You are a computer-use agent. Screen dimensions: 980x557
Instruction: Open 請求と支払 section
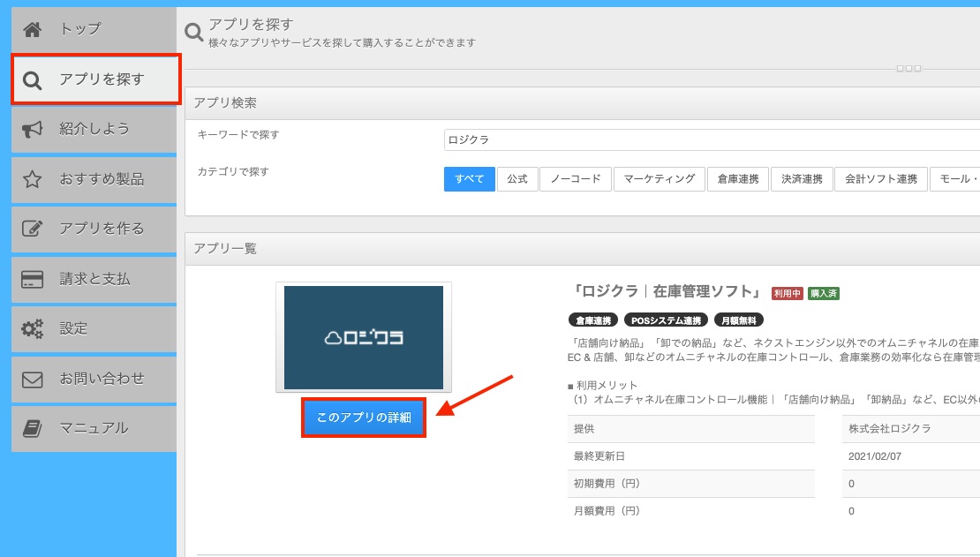point(94,279)
